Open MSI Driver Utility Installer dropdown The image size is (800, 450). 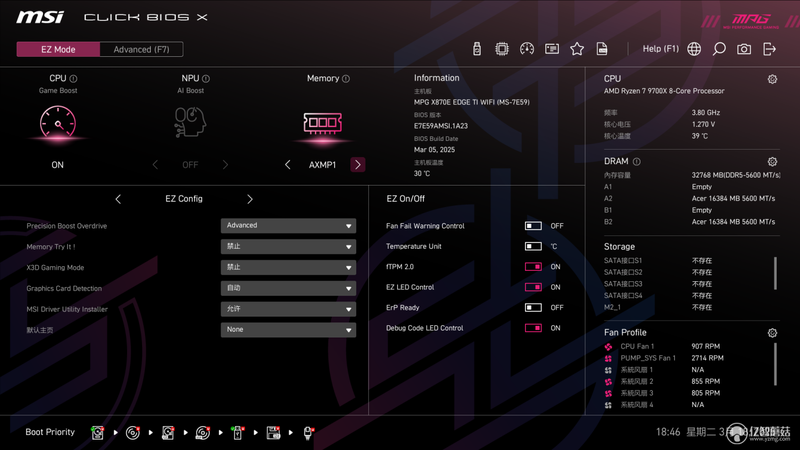tap(288, 309)
